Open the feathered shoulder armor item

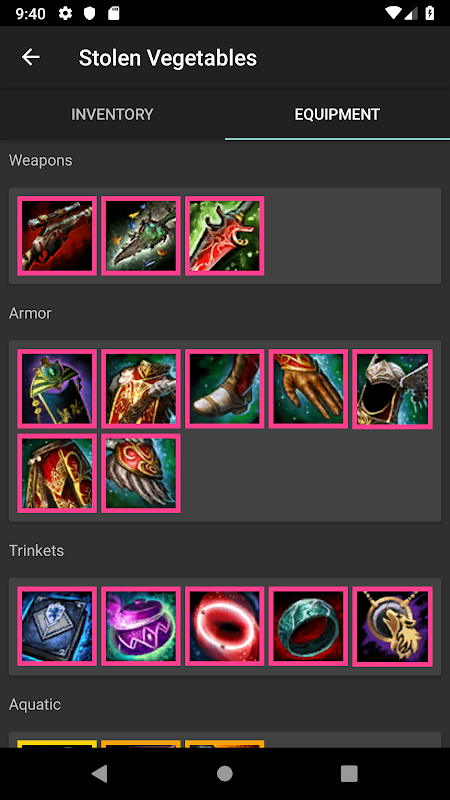[x=141, y=473]
